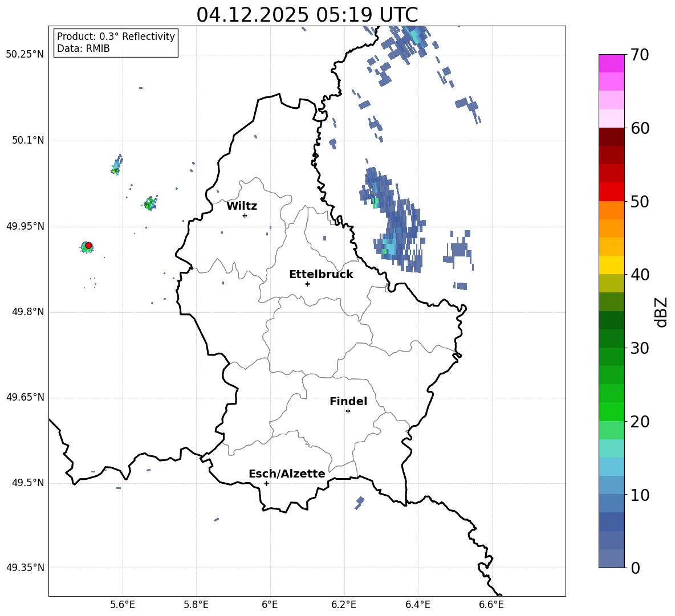Click the yellow 40 dBZ colorbar band

tap(611, 264)
